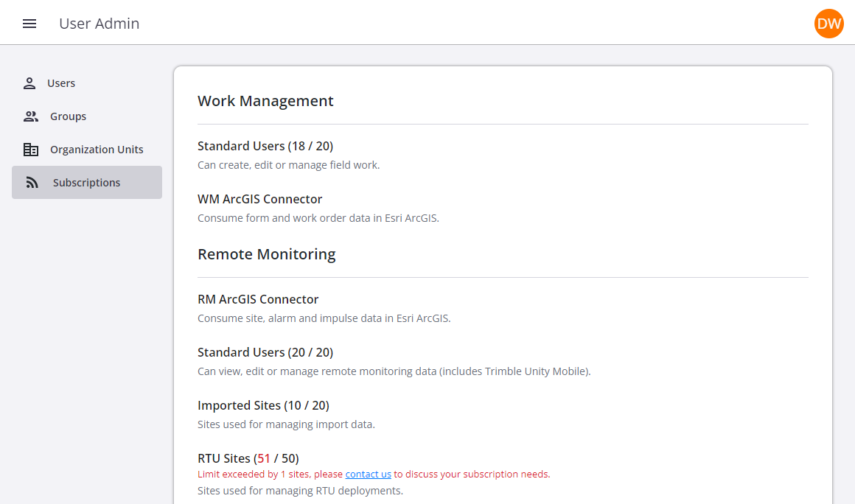Click the Work Management heading
This screenshot has width=855, height=504.
[265, 101]
